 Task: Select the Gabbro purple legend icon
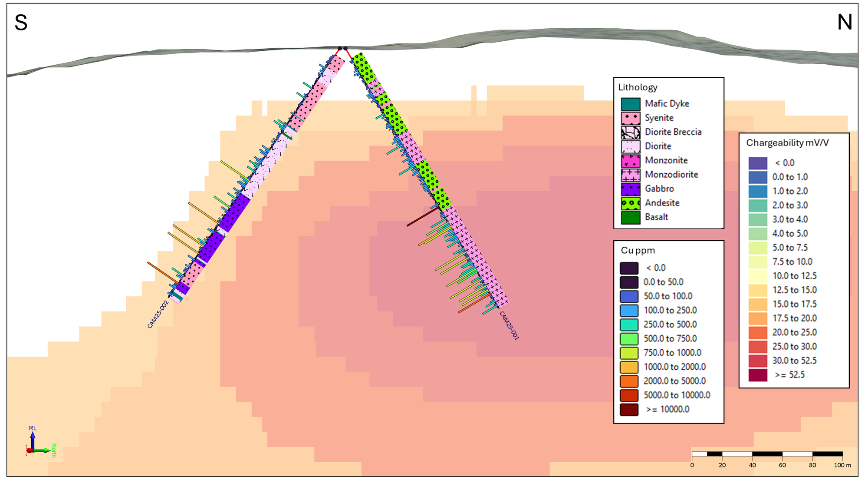631,189
